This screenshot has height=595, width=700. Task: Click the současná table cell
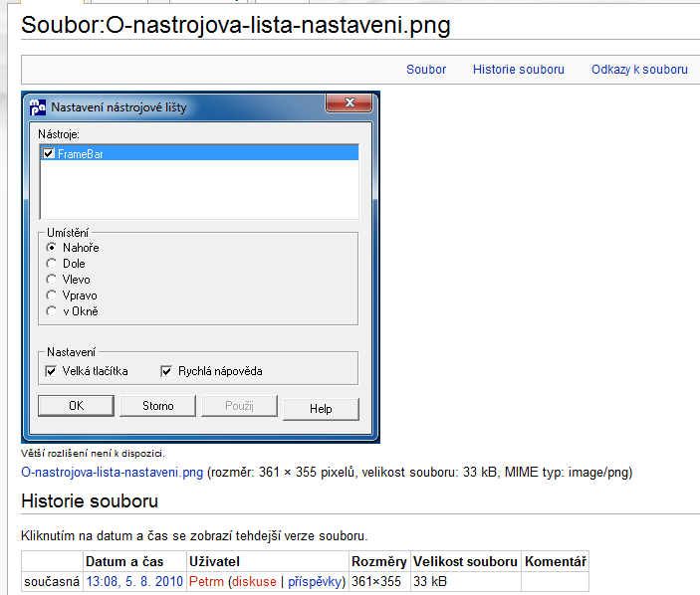click(x=52, y=582)
